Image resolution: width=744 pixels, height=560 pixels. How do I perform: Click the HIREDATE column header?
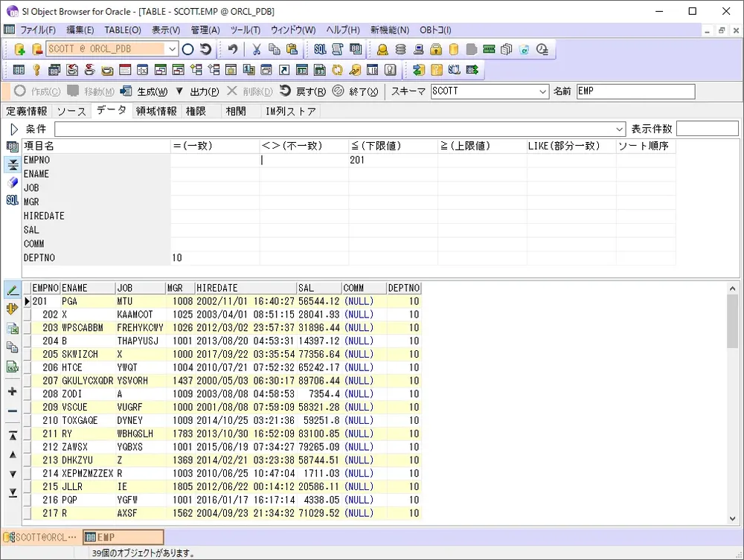pyautogui.click(x=246, y=288)
